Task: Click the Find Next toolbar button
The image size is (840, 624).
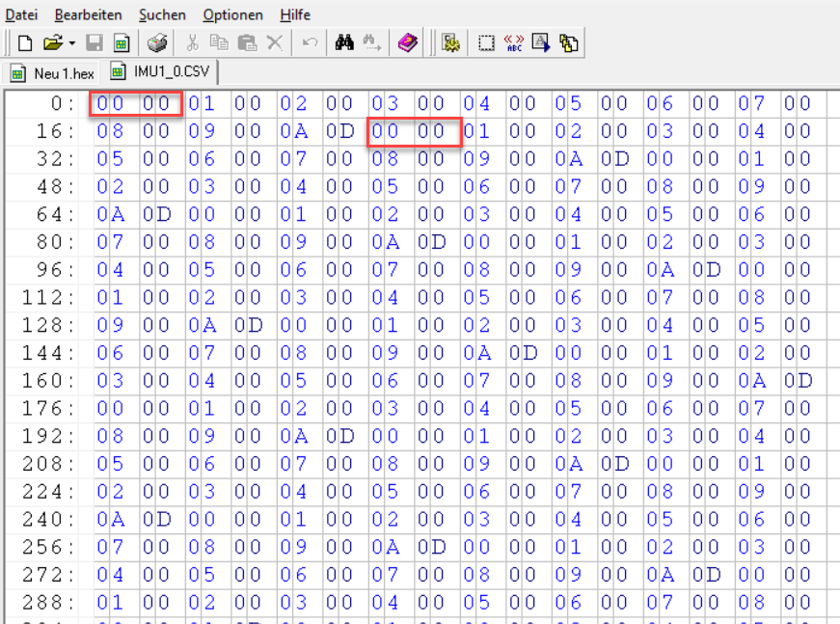Action: pyautogui.click(x=372, y=42)
